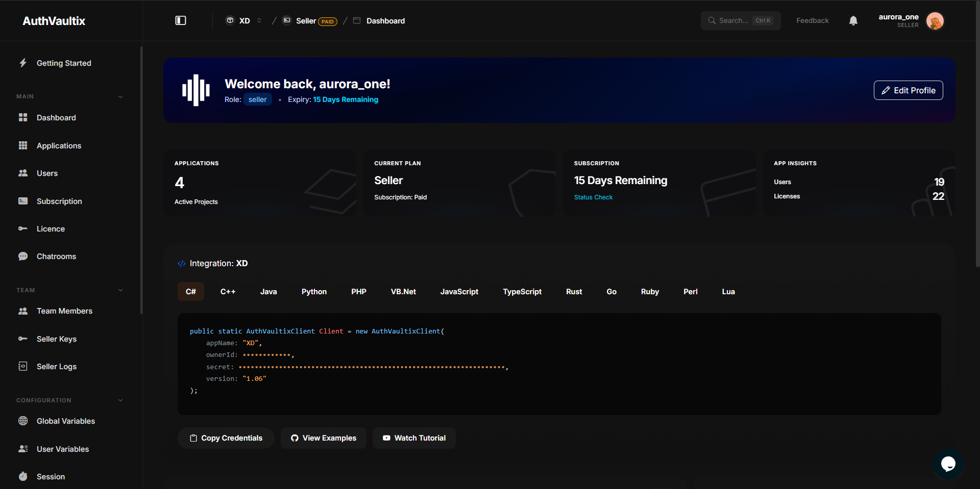The height and width of the screenshot is (489, 980).
Task: Click the PAID badge in breadcrumb
Action: [328, 21]
